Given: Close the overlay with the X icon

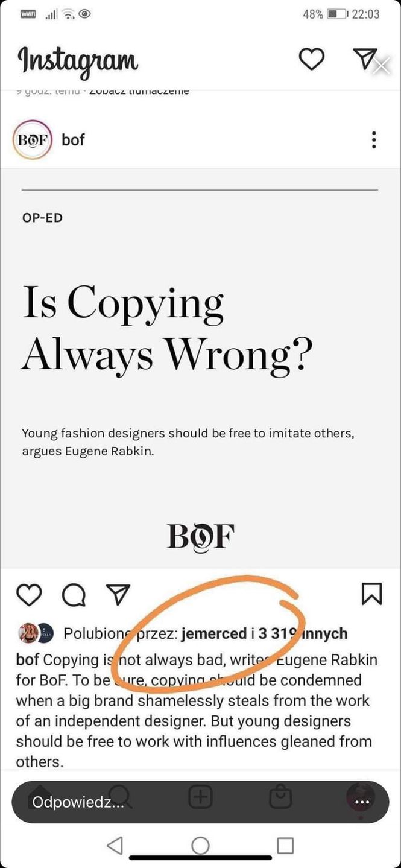Looking at the screenshot, I should click(x=382, y=66).
